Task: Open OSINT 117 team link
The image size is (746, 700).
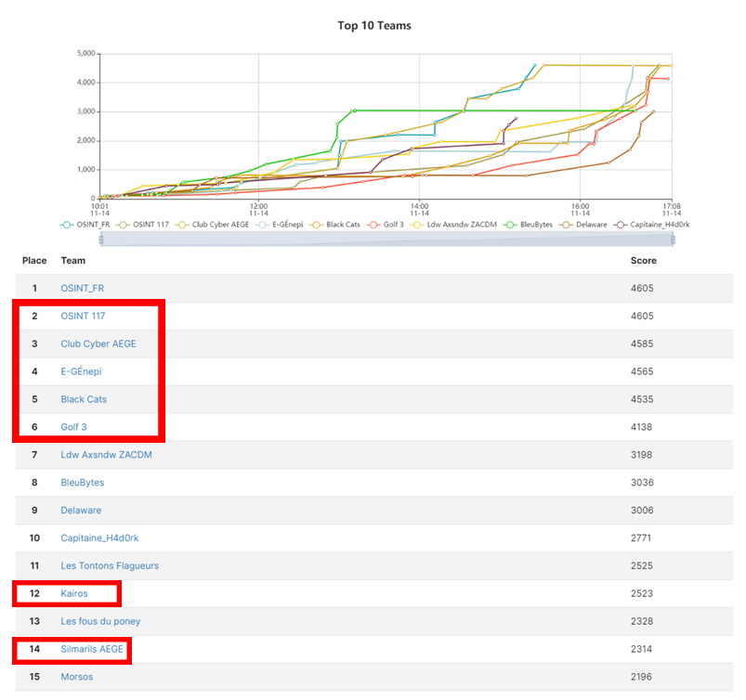Action: [83, 316]
